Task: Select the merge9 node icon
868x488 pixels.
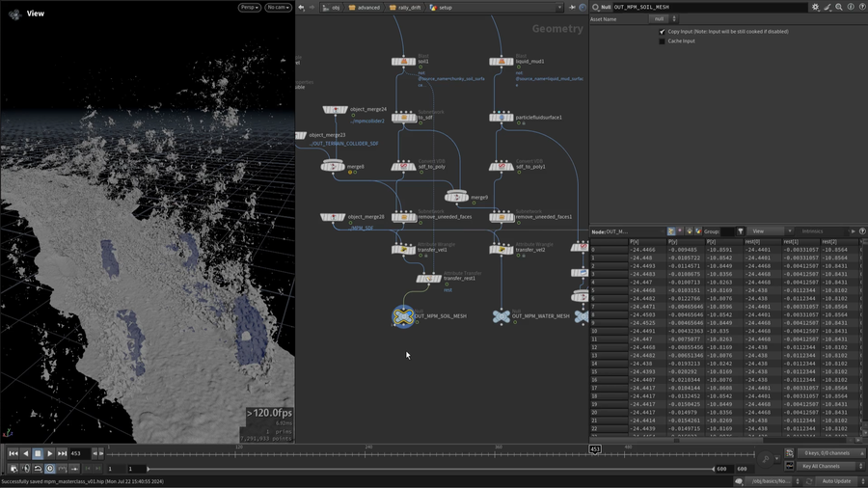Action: (x=457, y=198)
